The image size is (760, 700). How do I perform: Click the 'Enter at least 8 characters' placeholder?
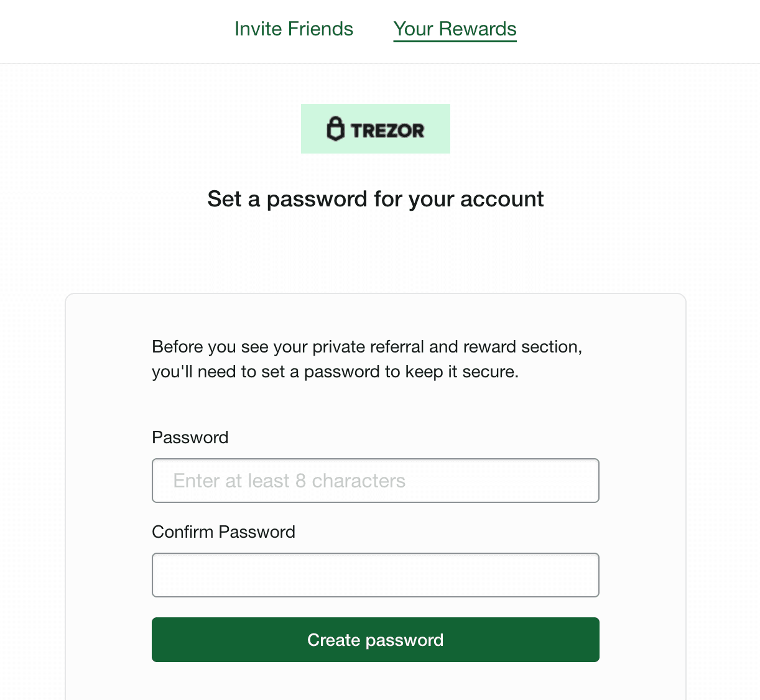coord(289,481)
